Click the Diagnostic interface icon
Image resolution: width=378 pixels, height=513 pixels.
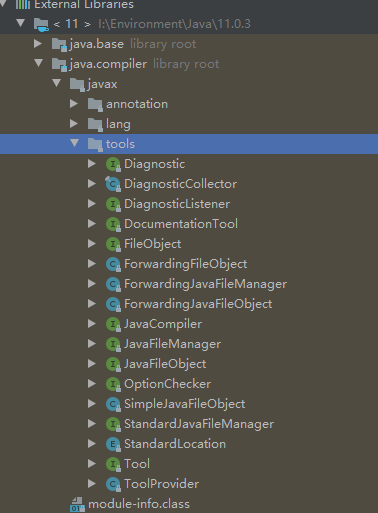click(x=113, y=164)
